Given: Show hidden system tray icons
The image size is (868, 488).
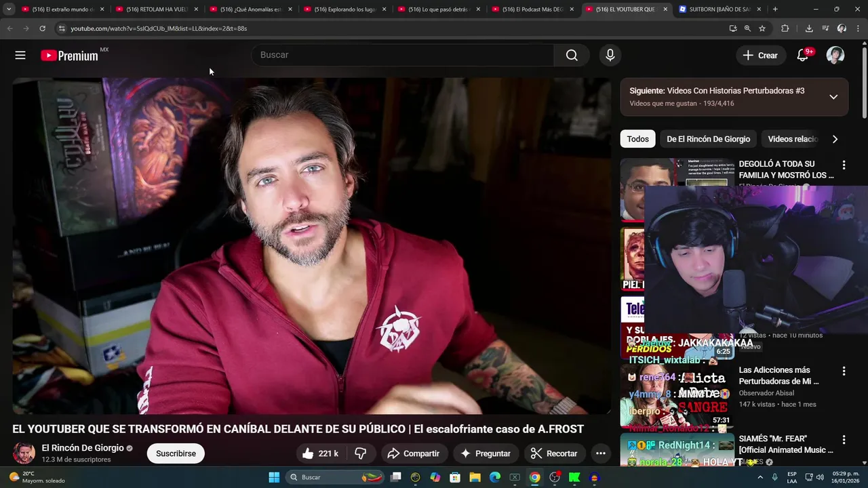Looking at the screenshot, I should (759, 477).
